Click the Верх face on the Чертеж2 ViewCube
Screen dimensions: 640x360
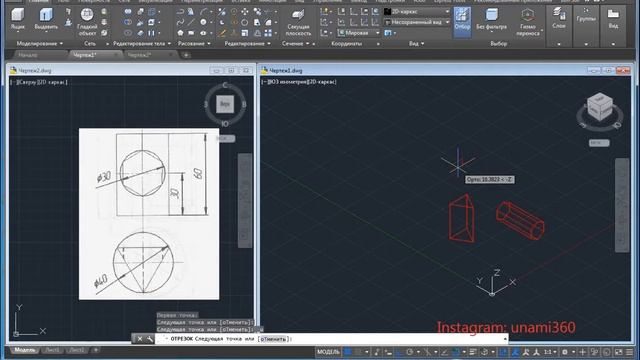[x=225, y=104]
